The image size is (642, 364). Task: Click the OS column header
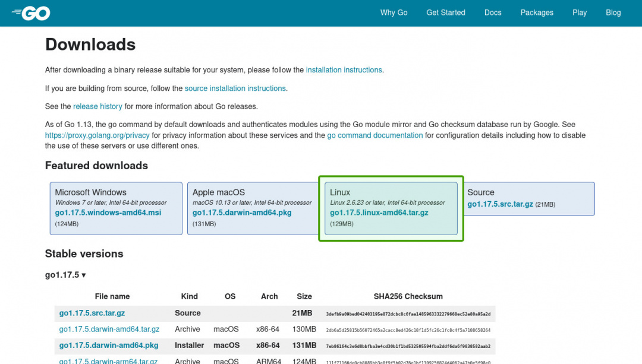click(230, 296)
